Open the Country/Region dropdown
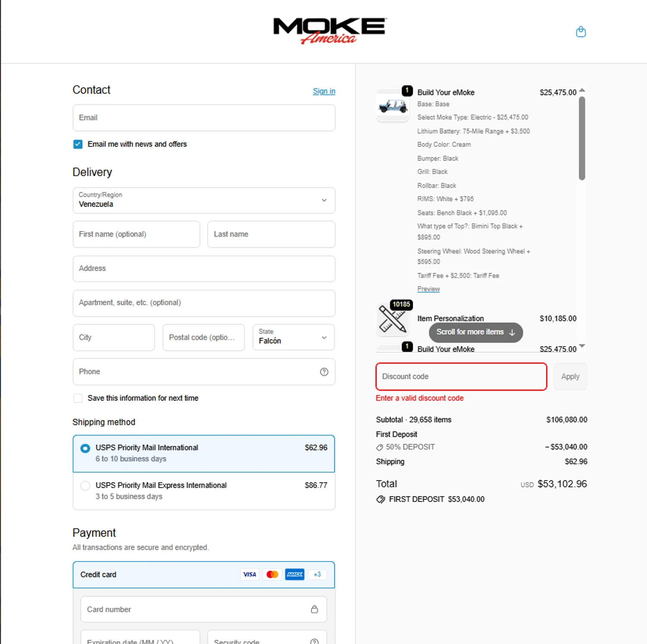This screenshot has height=644, width=647. pos(204,200)
